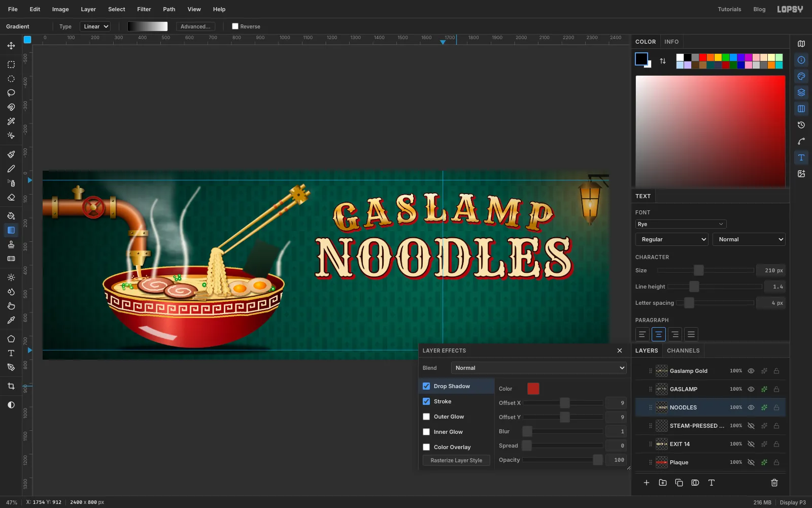Enable the Reverse gradient checkbox
Viewport: 812px width, 508px height.
(x=235, y=26)
